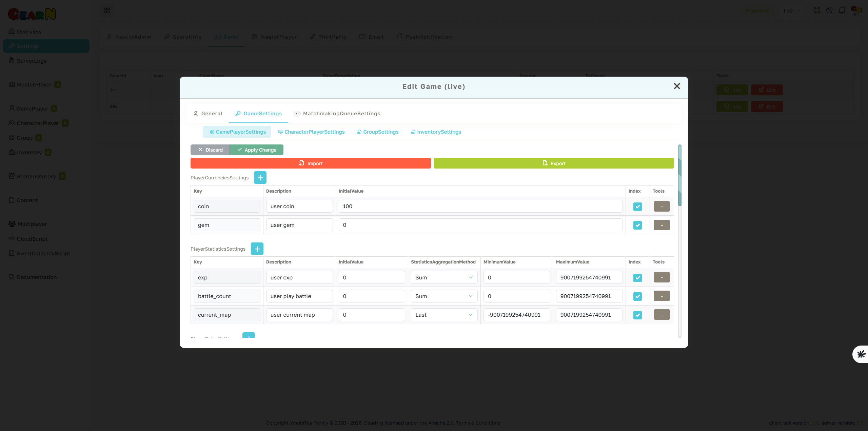Uncheck the Index checkbox for current_map
This screenshot has width=868, height=431.
(x=637, y=315)
